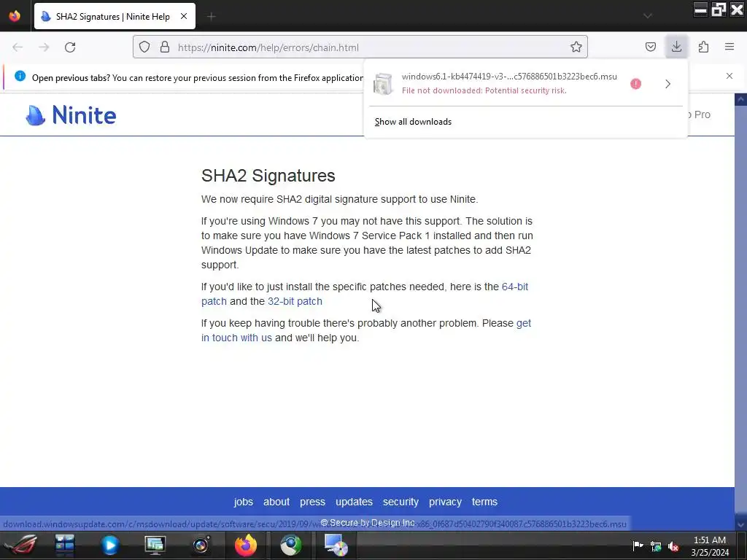The image size is (747, 560).
Task: Click the info icon in notification bar
Action: 20,76
